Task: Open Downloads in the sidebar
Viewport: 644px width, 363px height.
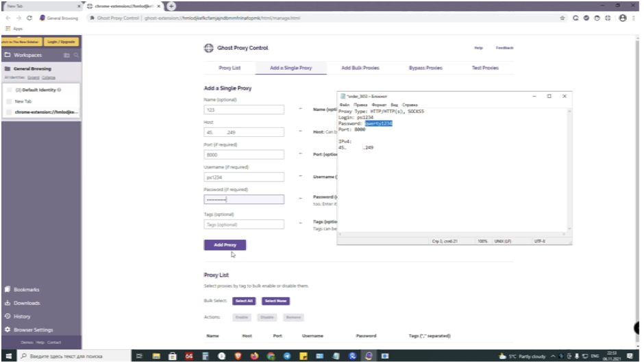Action: 26,303
